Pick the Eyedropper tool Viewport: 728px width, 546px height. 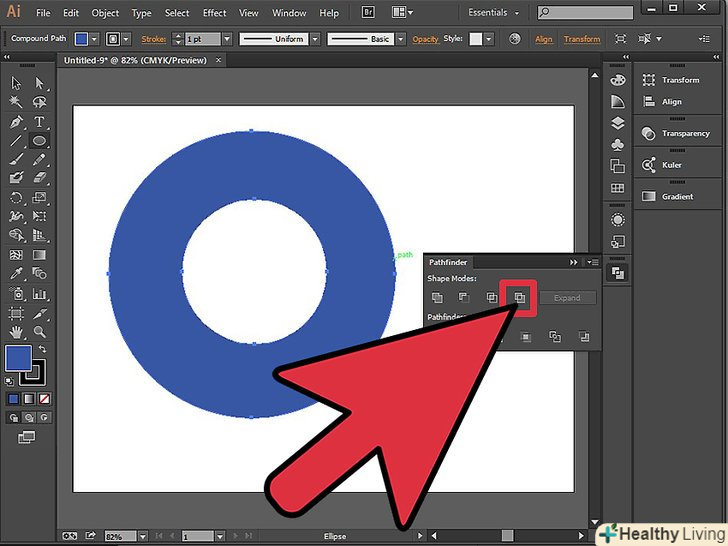pyautogui.click(x=16, y=273)
